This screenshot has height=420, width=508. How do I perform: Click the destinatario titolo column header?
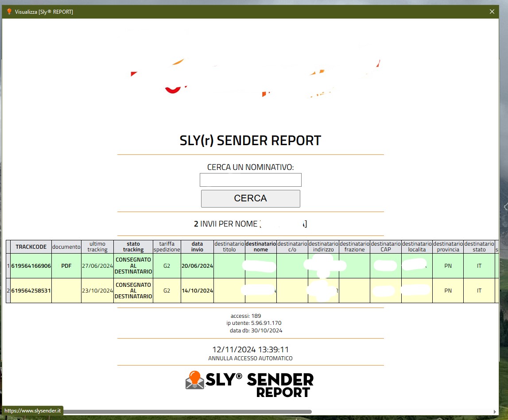[x=229, y=247]
